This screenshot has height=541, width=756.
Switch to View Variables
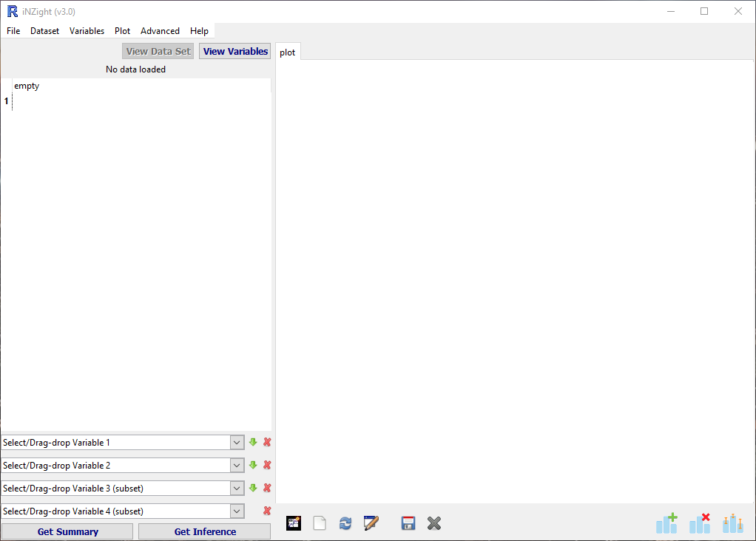[x=235, y=51]
